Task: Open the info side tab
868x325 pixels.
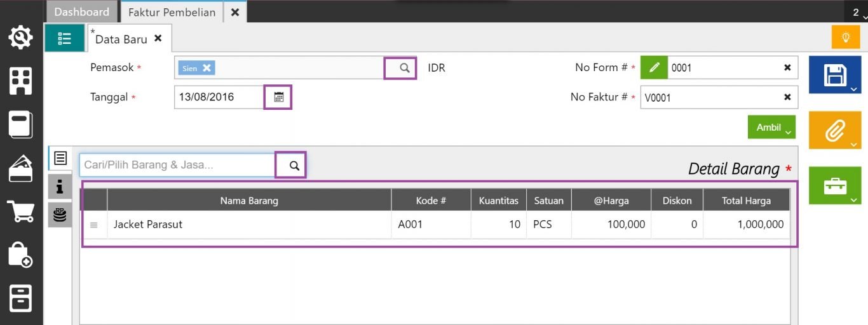Action: coord(60,186)
